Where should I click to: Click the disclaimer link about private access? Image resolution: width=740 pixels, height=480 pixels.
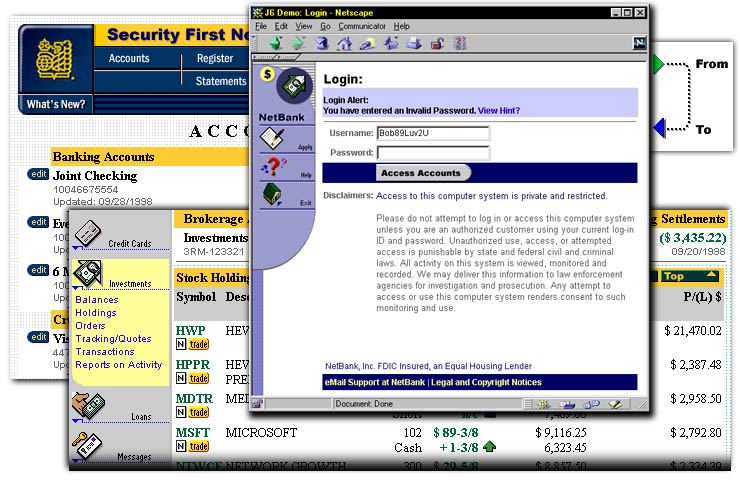[x=491, y=196]
